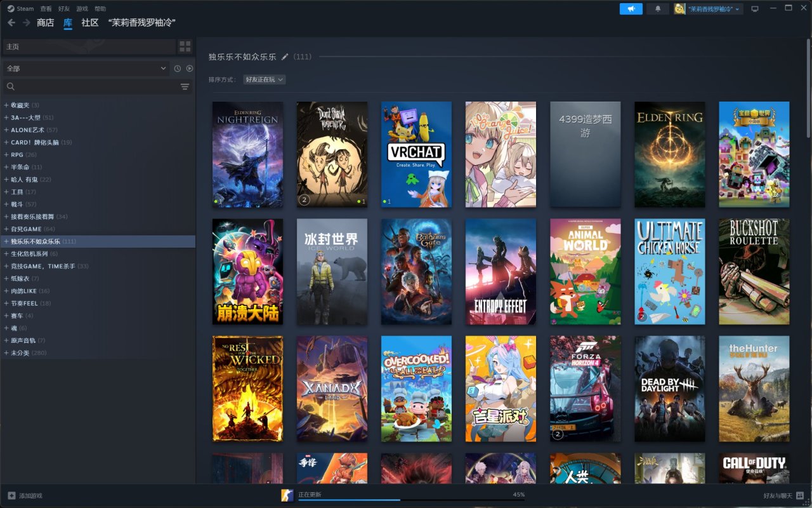Screen dimensions: 812x508
Task: Expand the ALONE艺术 category
Action: click(x=6, y=130)
